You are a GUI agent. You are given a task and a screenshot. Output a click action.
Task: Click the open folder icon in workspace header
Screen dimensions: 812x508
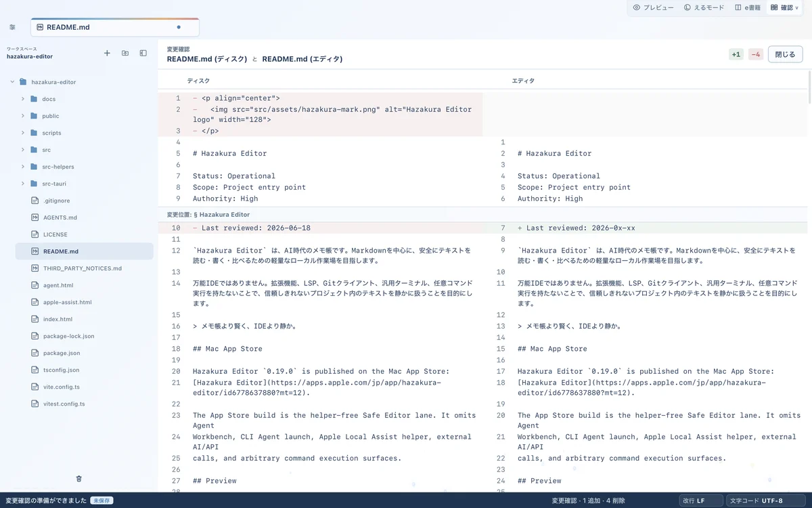click(x=125, y=53)
